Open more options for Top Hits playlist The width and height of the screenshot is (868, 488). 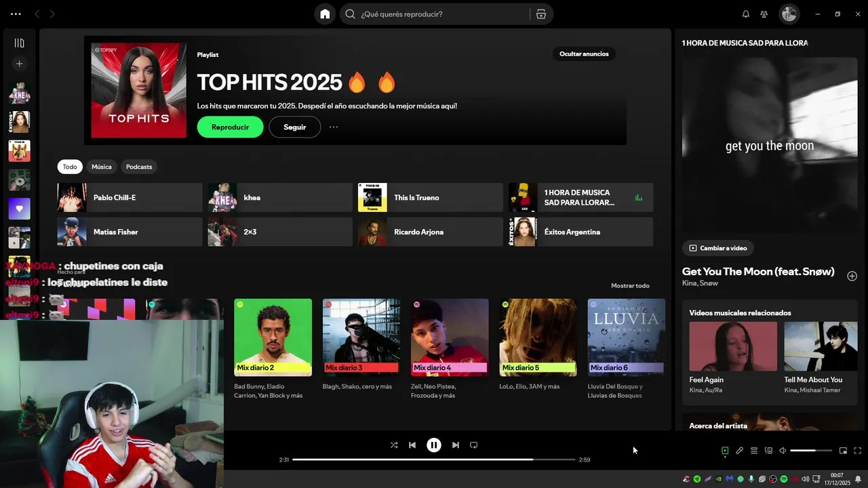click(334, 127)
